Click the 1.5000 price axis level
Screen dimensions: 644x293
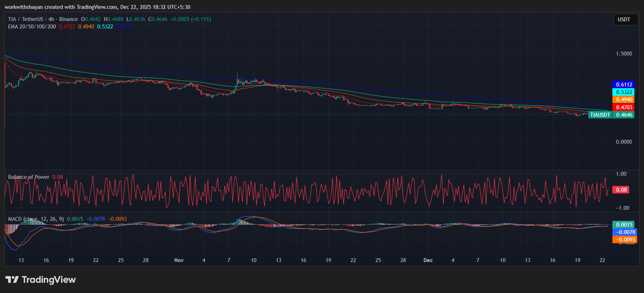(x=624, y=54)
